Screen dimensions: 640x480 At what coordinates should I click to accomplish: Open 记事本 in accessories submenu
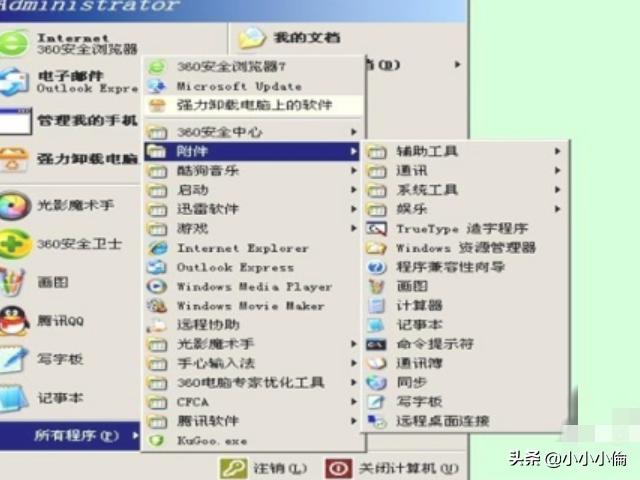pos(464,325)
